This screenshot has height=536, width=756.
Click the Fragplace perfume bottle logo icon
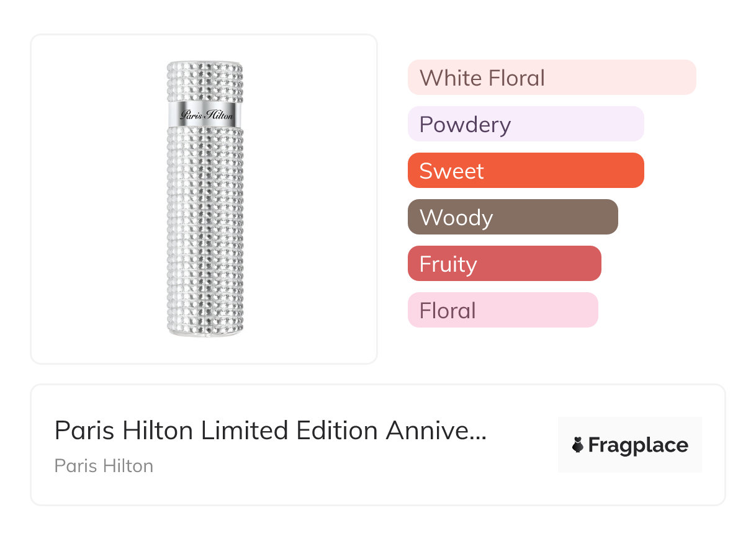tap(578, 445)
